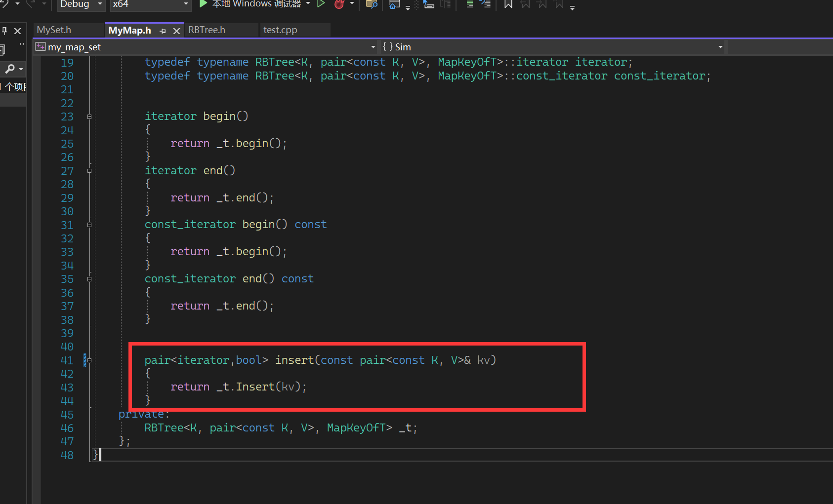
Task: Collapse the iterator end() function on line 27
Action: tap(89, 171)
